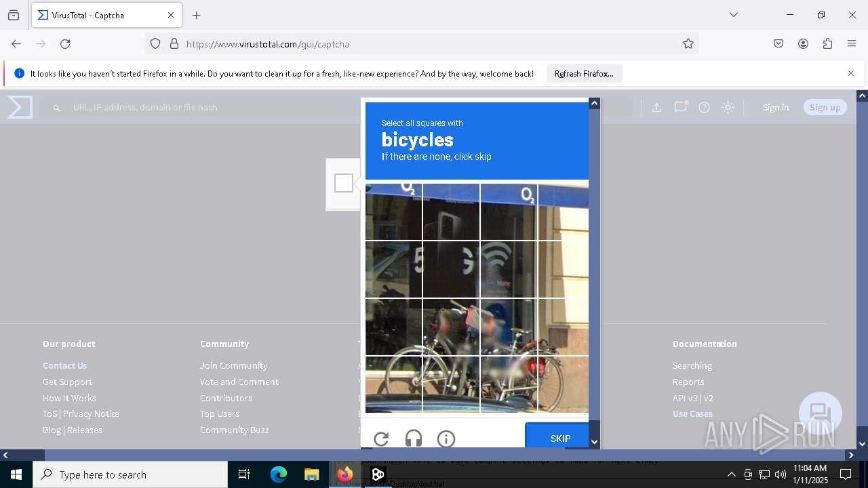Reload the current Firefox page
This screenshot has height=488, width=868.
pyautogui.click(x=65, y=44)
